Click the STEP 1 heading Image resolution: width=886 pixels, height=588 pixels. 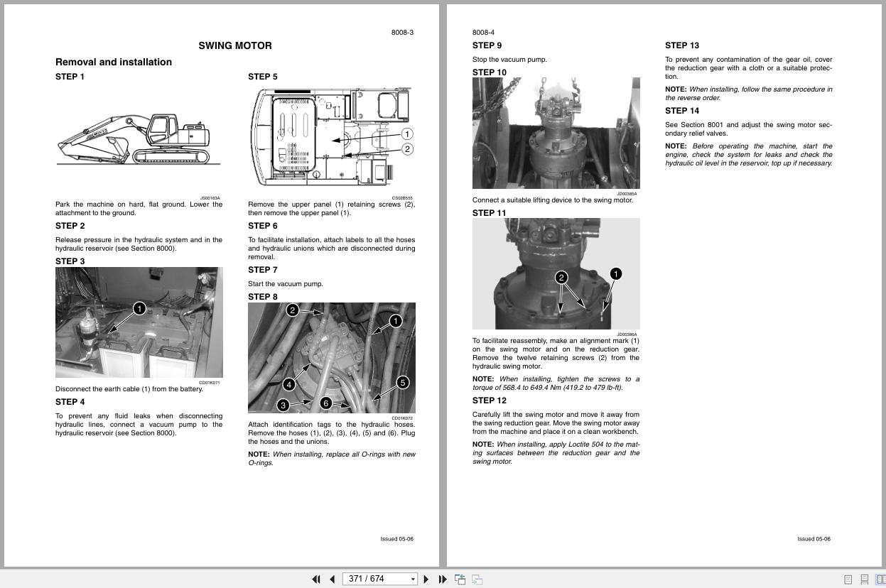click(70, 77)
